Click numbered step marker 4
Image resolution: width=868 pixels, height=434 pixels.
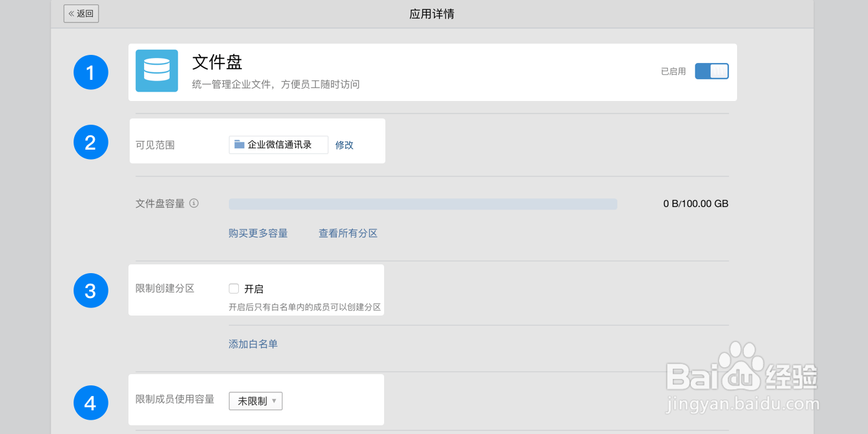click(90, 403)
